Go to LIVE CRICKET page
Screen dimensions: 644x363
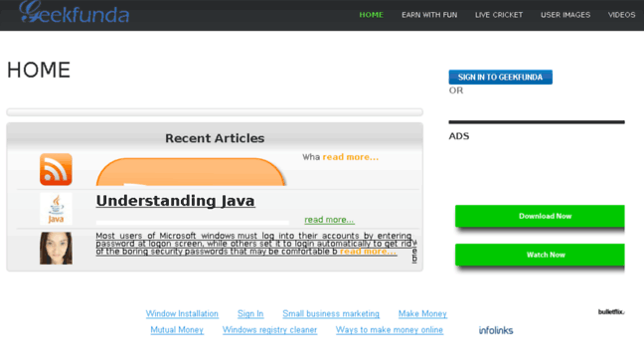pos(499,15)
